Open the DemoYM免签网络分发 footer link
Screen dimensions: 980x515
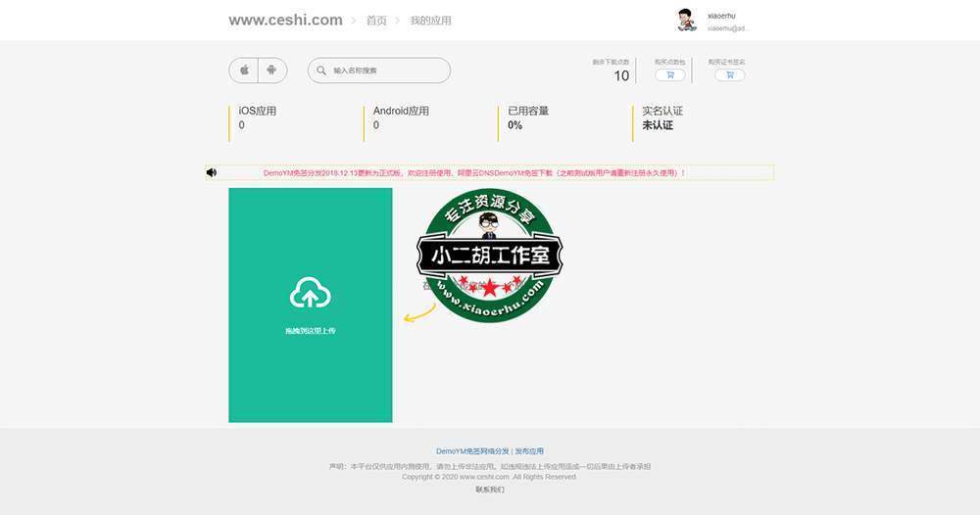point(472,451)
